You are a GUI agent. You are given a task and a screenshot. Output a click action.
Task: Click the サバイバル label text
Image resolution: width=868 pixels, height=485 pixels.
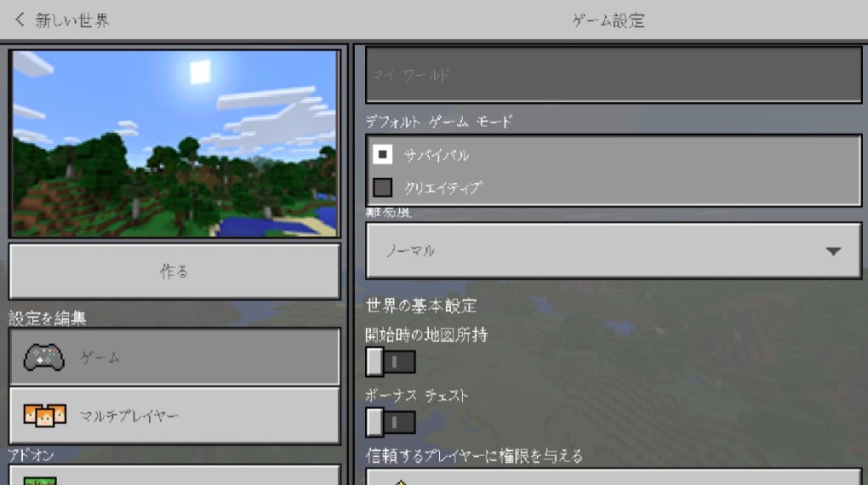[436, 156]
